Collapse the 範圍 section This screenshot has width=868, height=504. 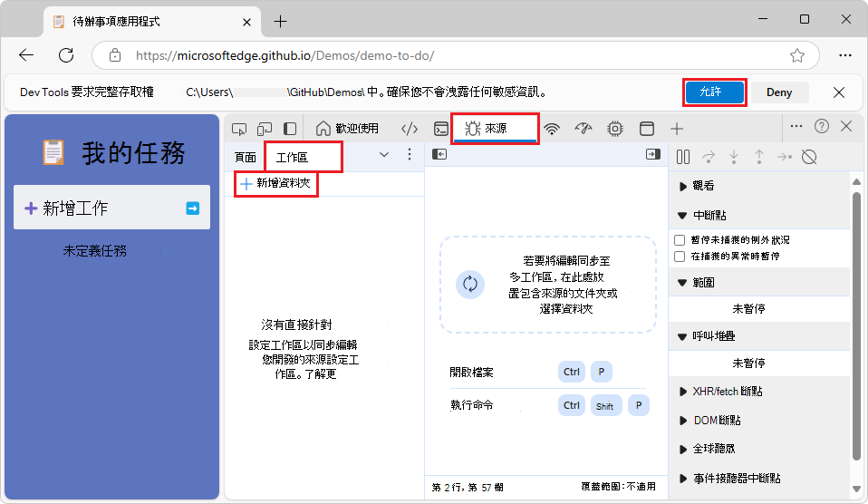coord(759,283)
